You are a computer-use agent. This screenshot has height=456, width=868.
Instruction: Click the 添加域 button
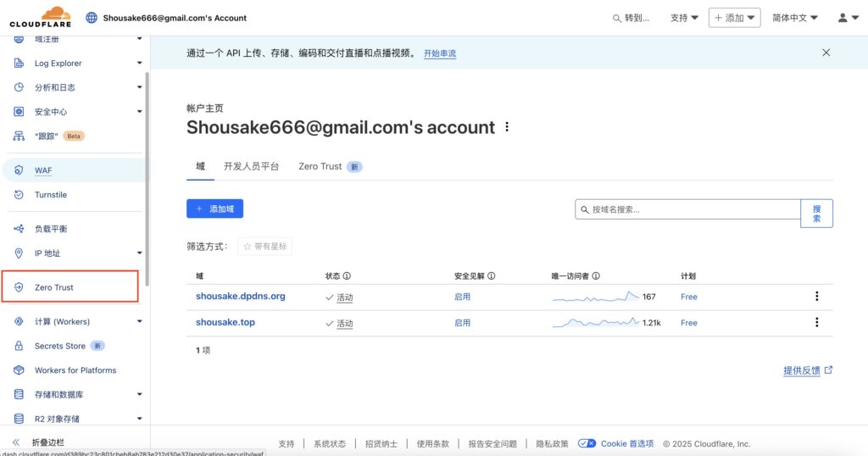pos(214,209)
